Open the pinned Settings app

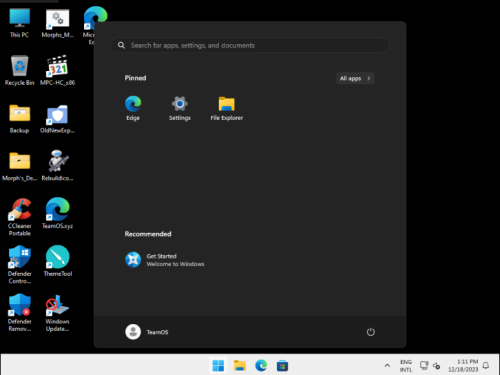click(x=180, y=108)
